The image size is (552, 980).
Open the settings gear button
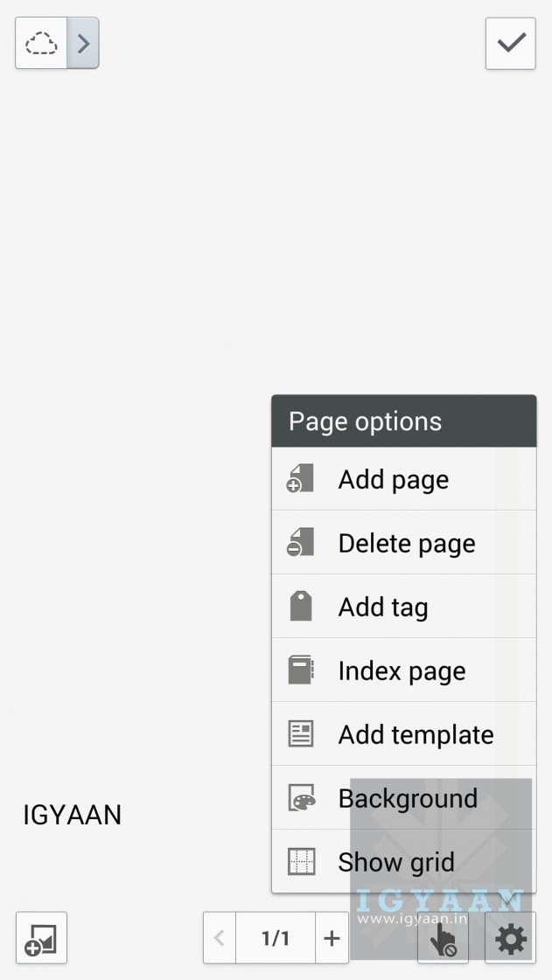511,939
